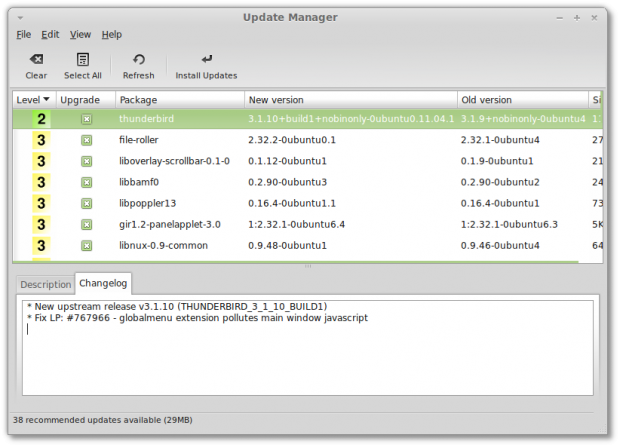The image size is (620, 447).
Task: Toggle the upgrade checkbox for file-roller
Action: (x=87, y=140)
